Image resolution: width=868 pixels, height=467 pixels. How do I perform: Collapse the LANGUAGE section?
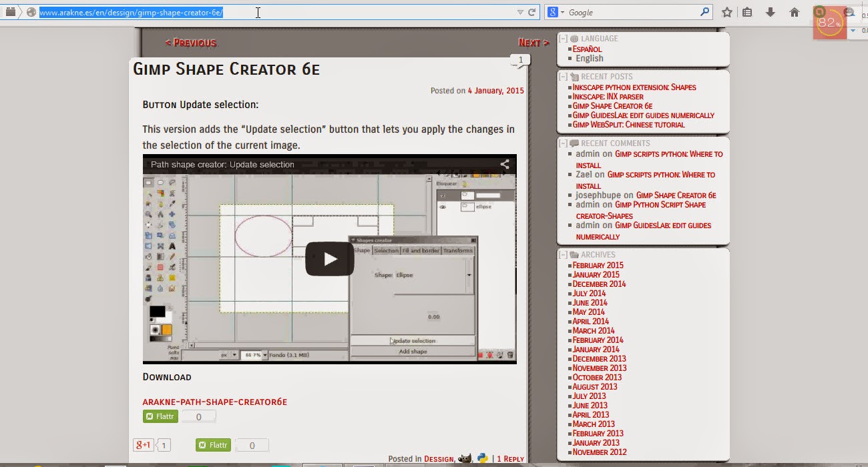tap(562, 38)
